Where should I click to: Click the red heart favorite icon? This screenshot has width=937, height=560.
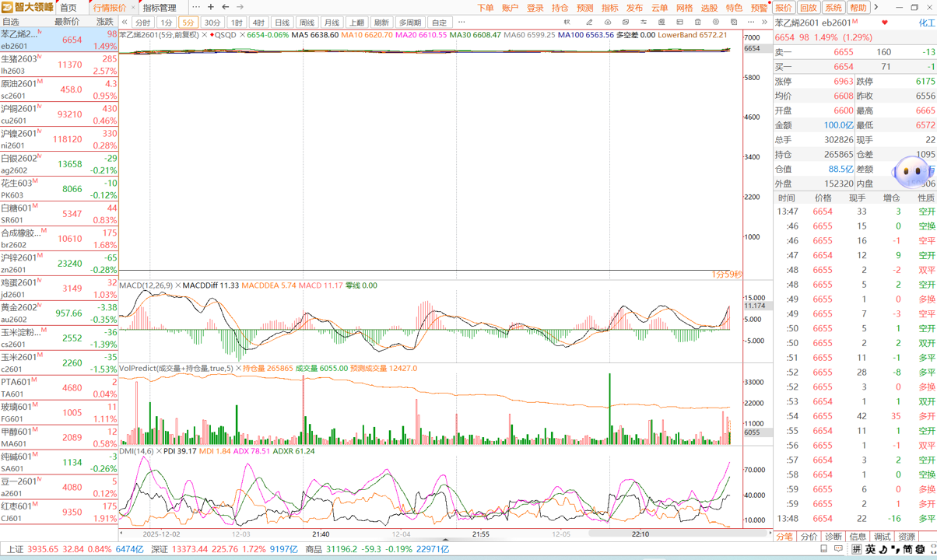pos(884,23)
